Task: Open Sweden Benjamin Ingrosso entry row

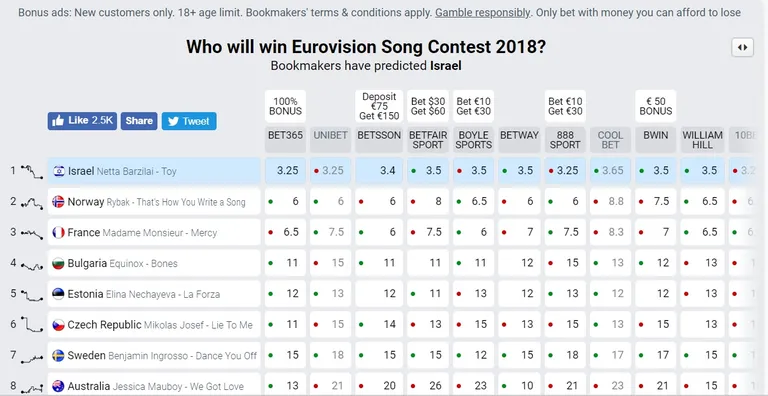Action: pos(154,356)
